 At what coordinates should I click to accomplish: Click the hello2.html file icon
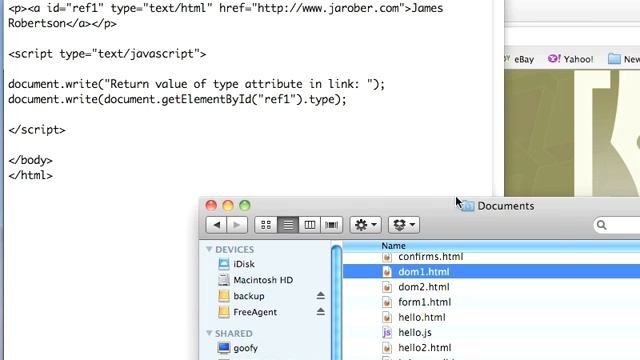[387, 347]
